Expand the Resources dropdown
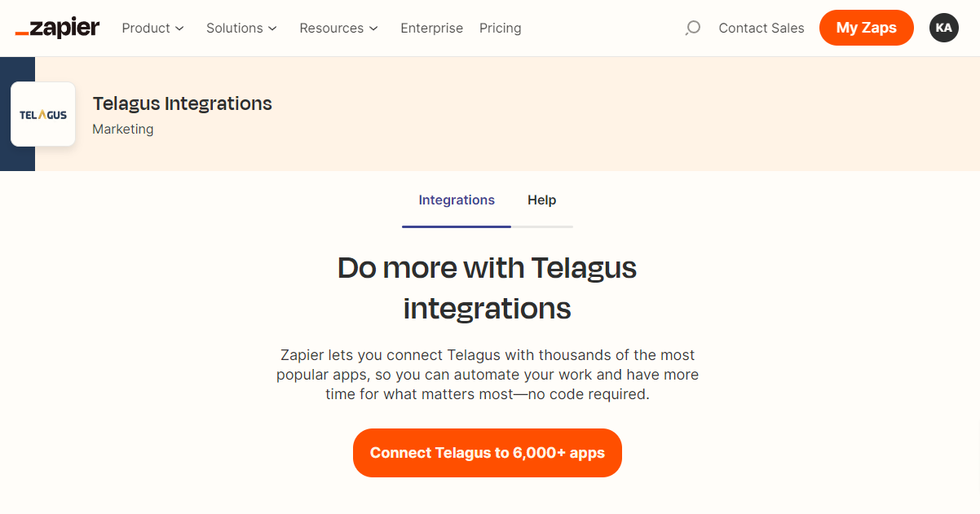 pos(339,28)
